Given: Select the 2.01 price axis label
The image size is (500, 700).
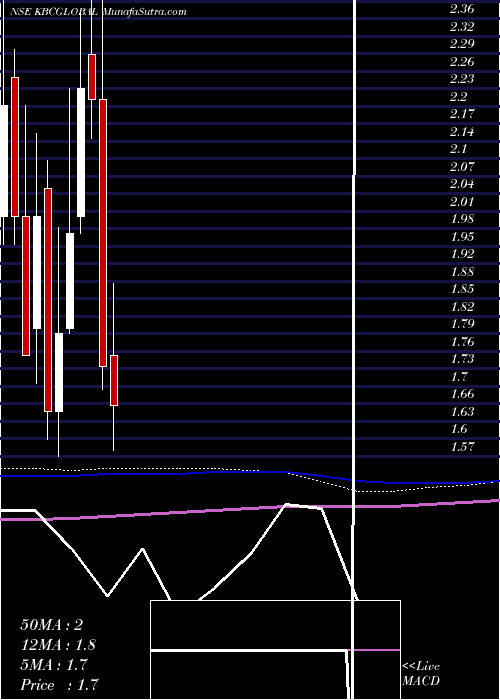Looking at the screenshot, I should tap(462, 202).
